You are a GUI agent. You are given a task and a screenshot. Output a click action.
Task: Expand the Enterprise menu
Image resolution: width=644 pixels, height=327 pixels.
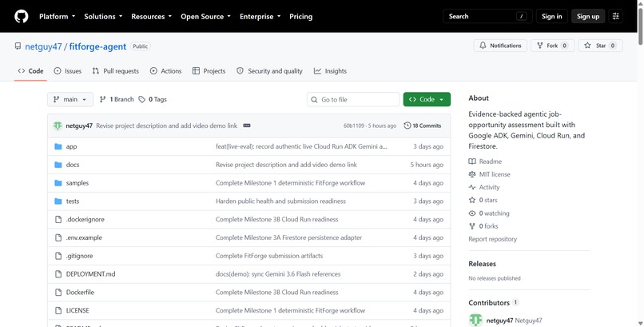click(x=260, y=17)
